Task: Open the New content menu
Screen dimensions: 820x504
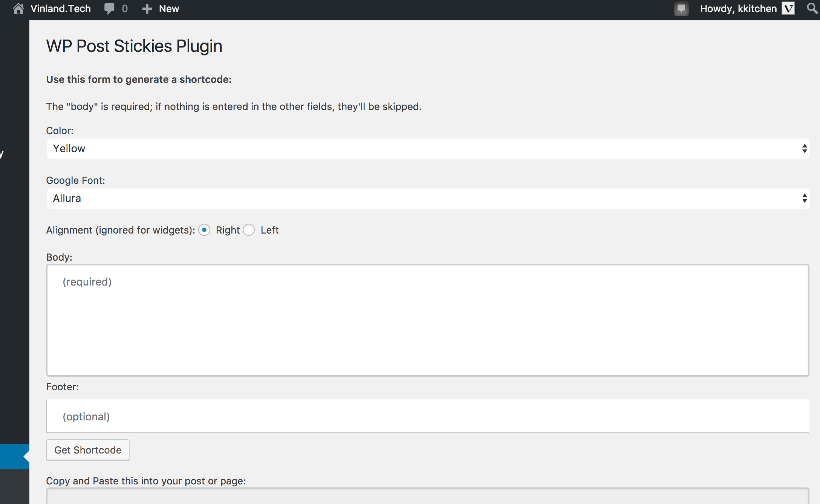Action: tap(169, 8)
